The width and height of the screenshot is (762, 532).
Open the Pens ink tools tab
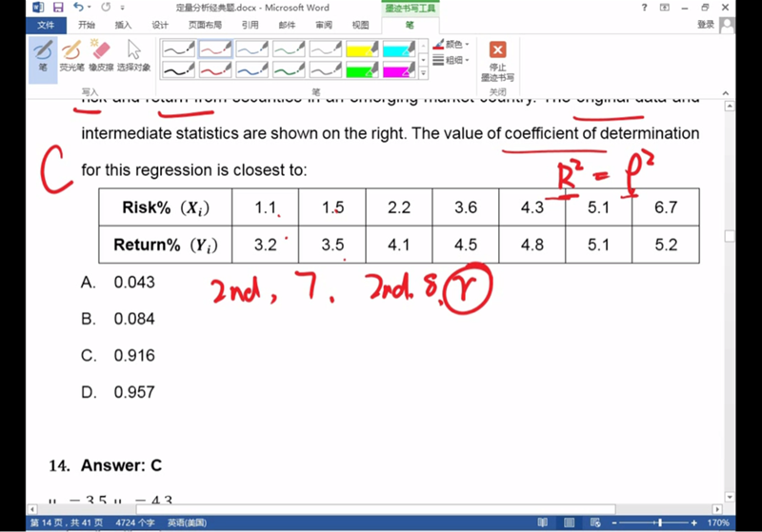pyautogui.click(x=411, y=25)
